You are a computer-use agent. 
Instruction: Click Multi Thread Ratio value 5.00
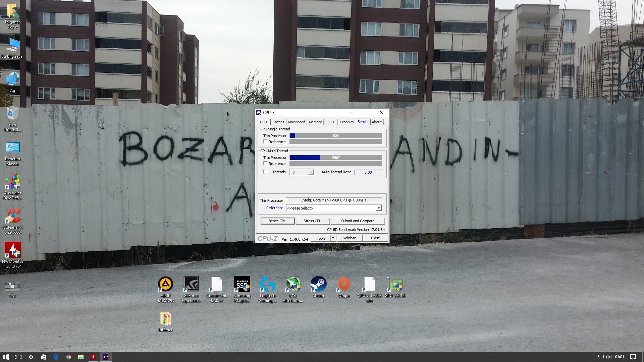368,172
